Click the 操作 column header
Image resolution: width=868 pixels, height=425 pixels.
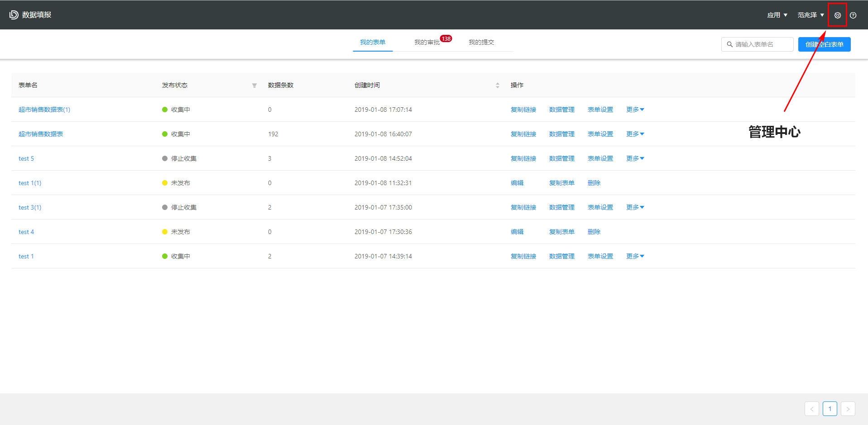click(517, 85)
